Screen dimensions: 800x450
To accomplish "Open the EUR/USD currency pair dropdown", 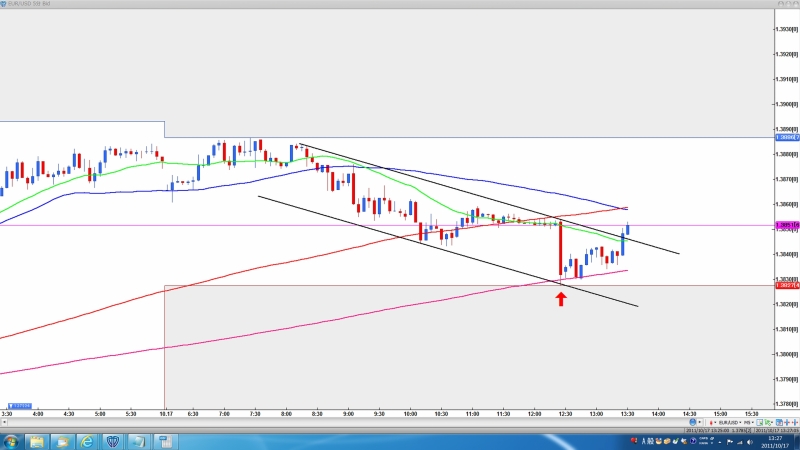I will click(x=730, y=422).
